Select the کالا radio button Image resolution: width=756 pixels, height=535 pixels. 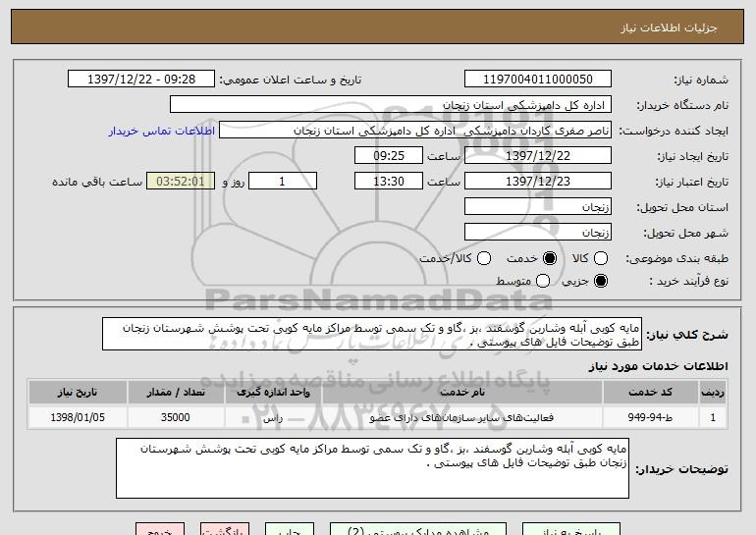[600, 258]
